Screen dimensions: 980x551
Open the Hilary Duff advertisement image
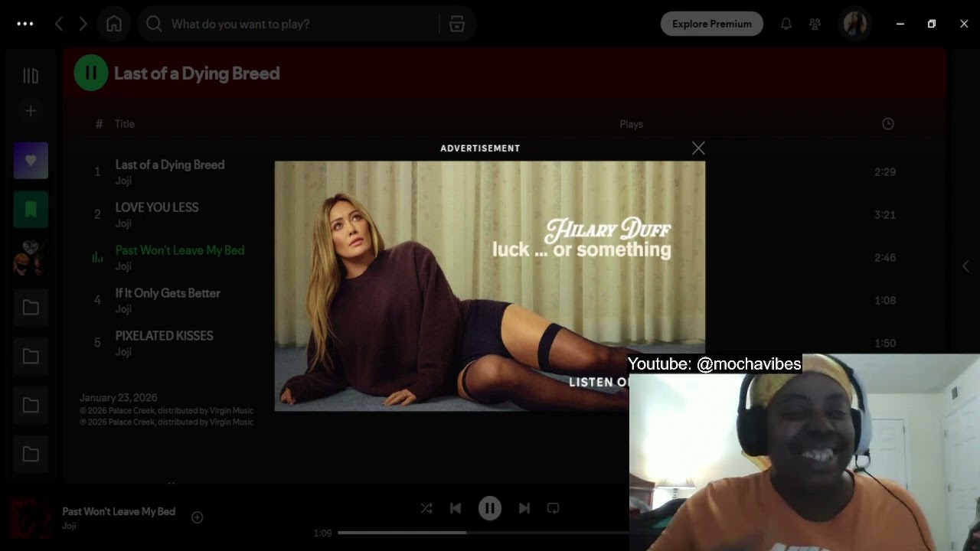pyautogui.click(x=490, y=285)
